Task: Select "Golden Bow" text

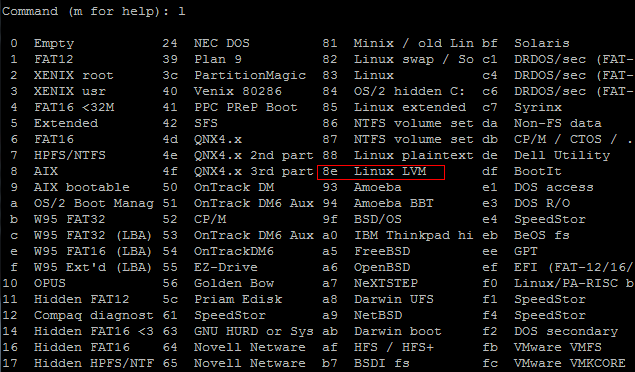Action: pos(234,283)
